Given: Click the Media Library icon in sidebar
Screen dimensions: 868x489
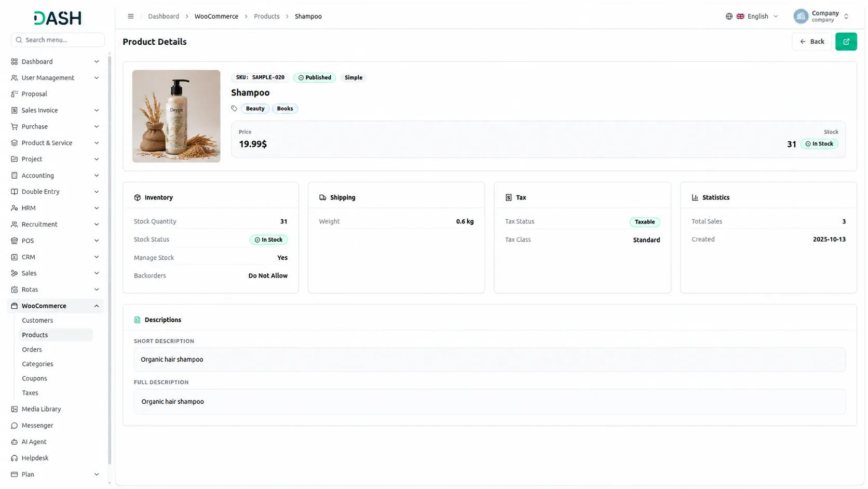Looking at the screenshot, I should click(x=15, y=409).
